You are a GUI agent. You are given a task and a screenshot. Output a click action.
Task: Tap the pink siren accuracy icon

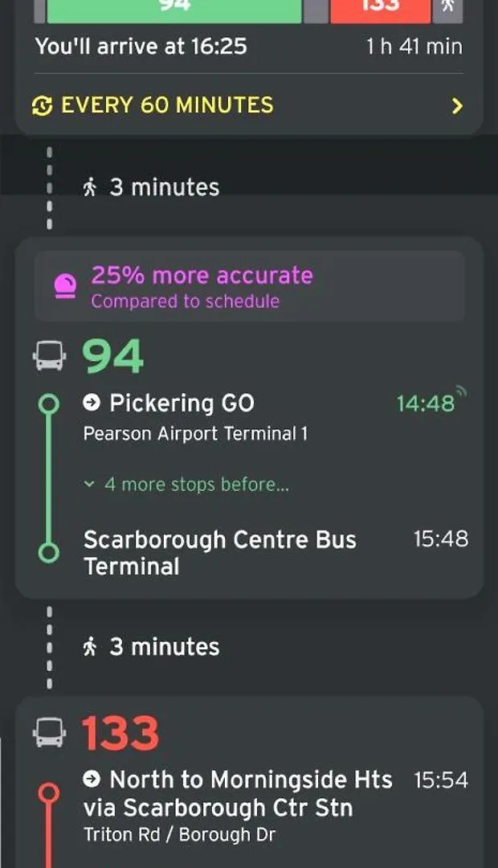pyautogui.click(x=65, y=286)
